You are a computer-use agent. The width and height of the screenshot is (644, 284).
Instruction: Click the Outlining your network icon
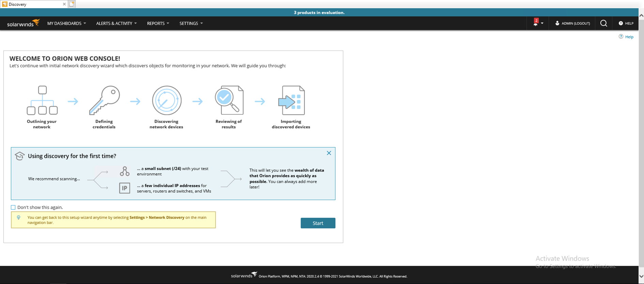(42, 100)
